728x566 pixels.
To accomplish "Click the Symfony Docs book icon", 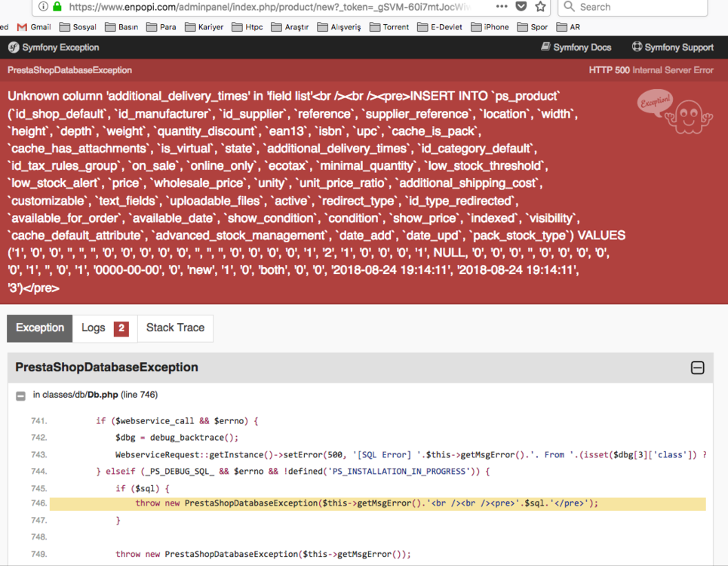I will pyautogui.click(x=545, y=47).
